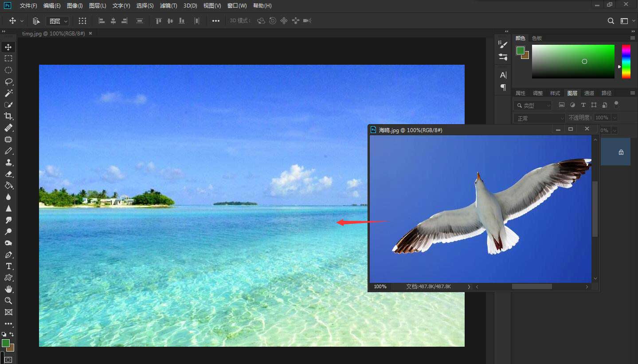Select the Hand tool

[8, 289]
